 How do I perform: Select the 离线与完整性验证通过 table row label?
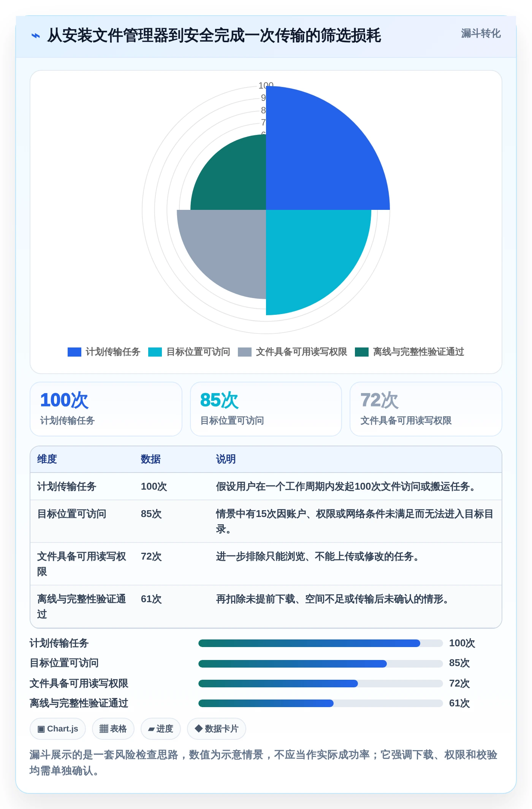click(x=82, y=607)
